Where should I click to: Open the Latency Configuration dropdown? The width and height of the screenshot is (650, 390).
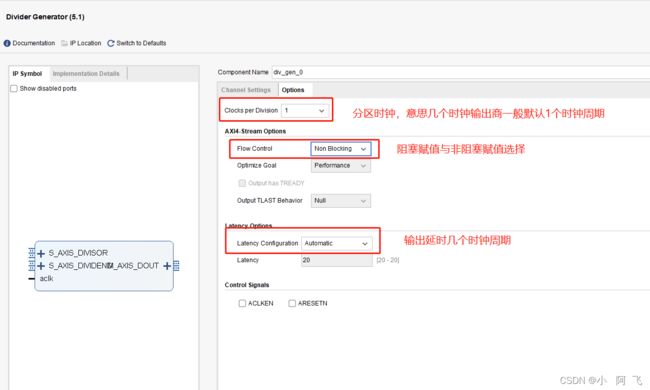pyautogui.click(x=337, y=243)
